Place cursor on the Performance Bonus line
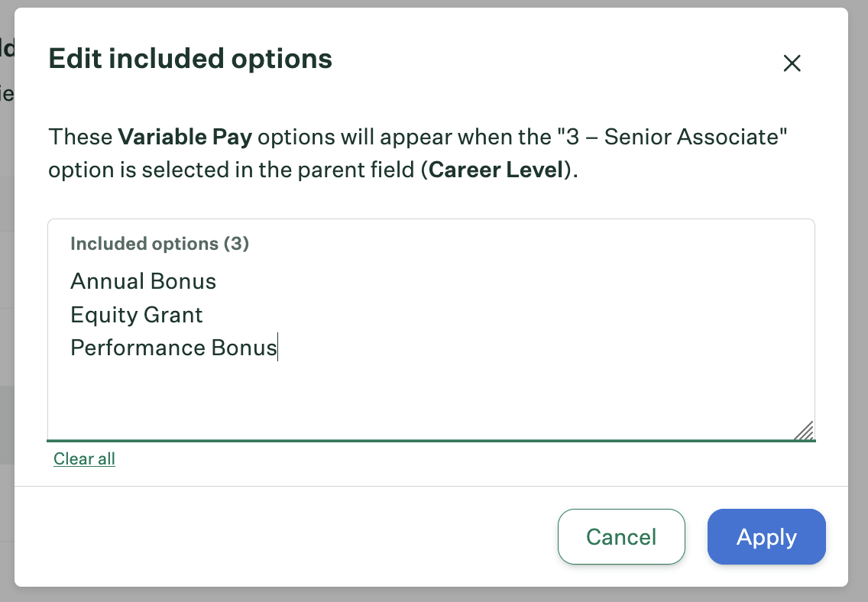The height and width of the screenshot is (602, 868). tap(173, 348)
